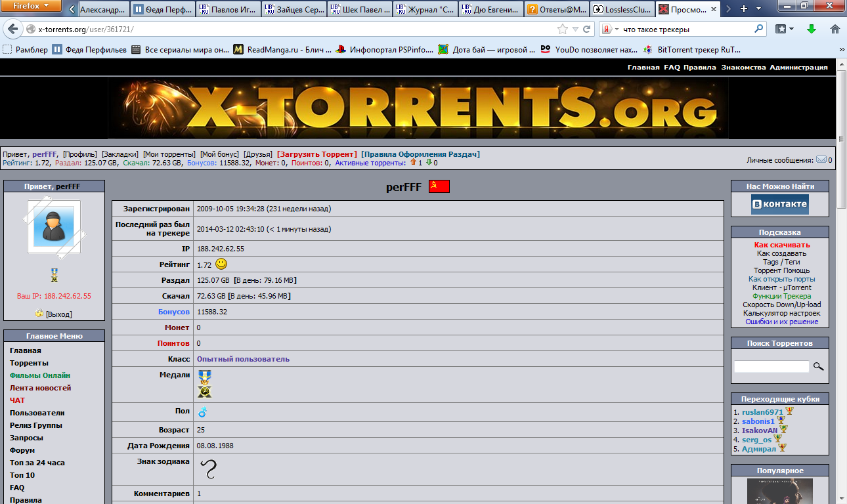Screen dimensions: 847x504
Task: Open ЧАТ in the main menu
Action: pos(17,400)
